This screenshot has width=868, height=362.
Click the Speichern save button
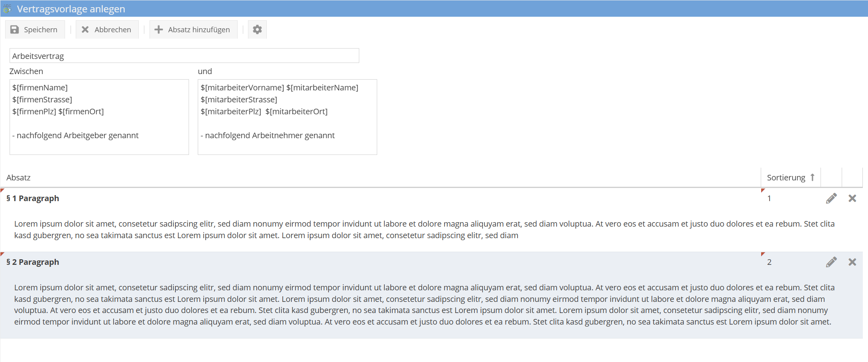(35, 29)
